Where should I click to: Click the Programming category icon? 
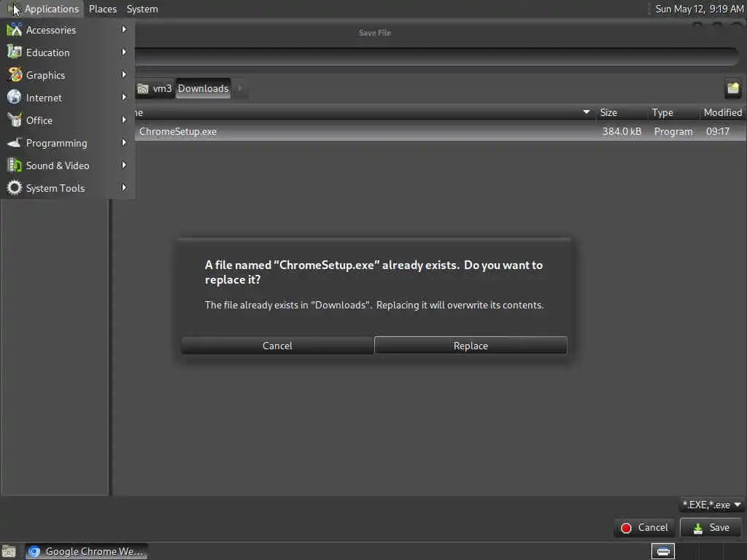click(15, 142)
